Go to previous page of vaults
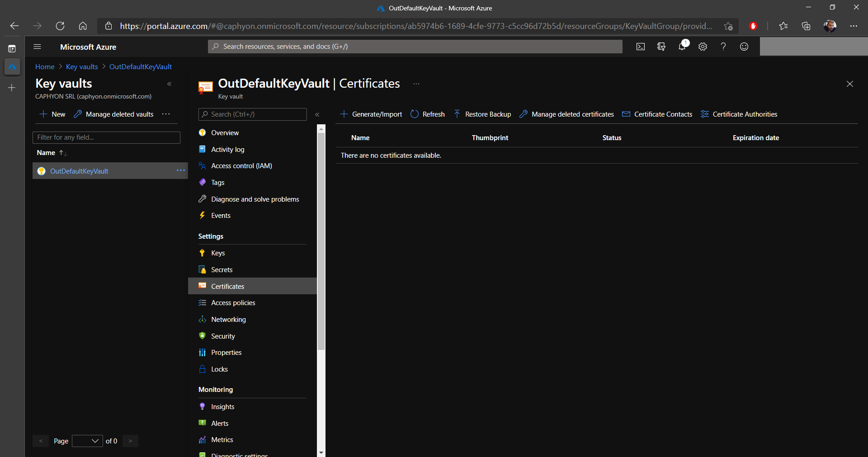 (41, 441)
